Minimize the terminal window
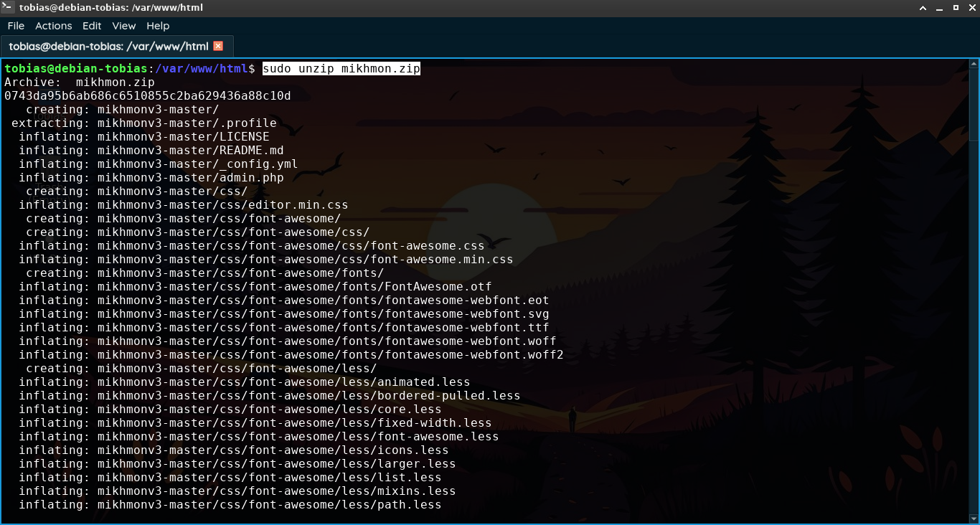This screenshot has height=525, width=980. (x=940, y=8)
